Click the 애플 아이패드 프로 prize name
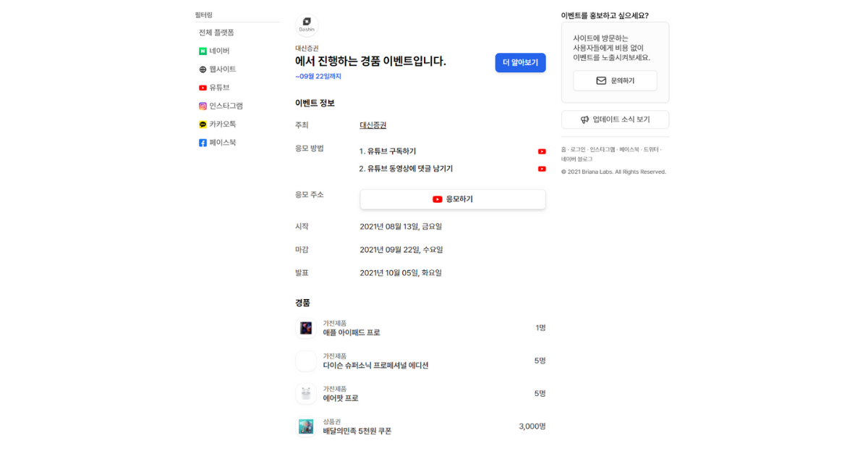This screenshot has height=454, width=868. pyautogui.click(x=352, y=333)
